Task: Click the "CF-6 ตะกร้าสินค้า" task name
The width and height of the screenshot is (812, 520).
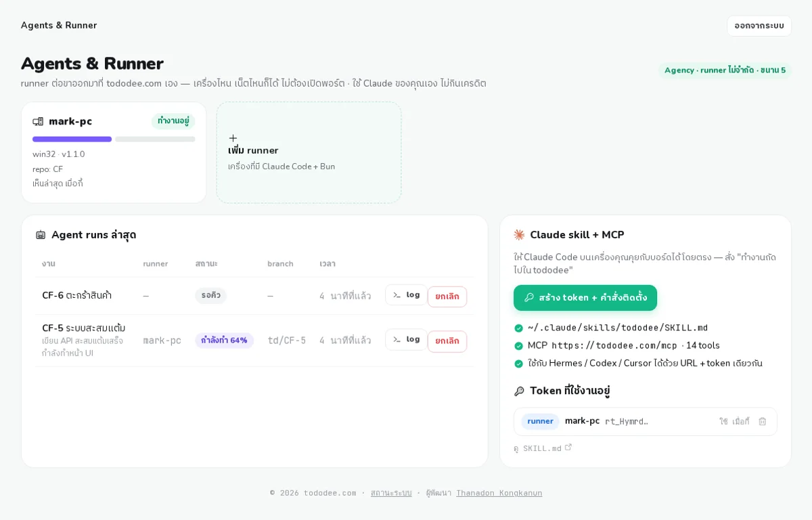Action: pos(77,296)
